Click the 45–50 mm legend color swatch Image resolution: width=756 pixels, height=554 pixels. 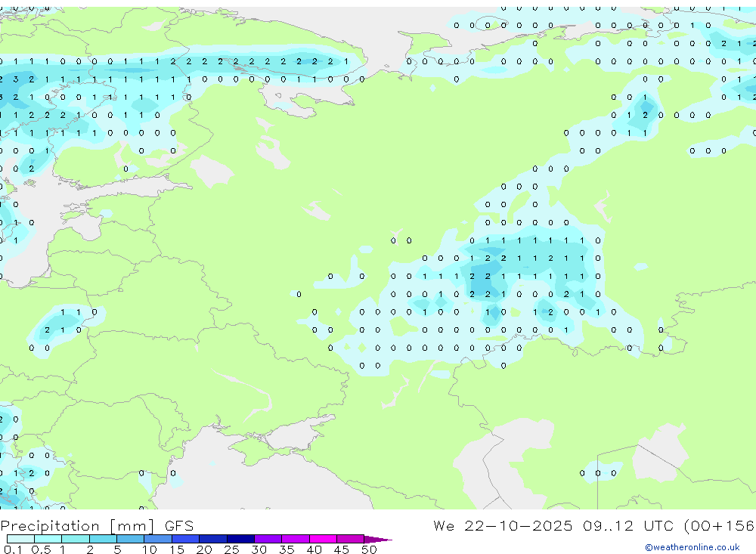point(351,539)
